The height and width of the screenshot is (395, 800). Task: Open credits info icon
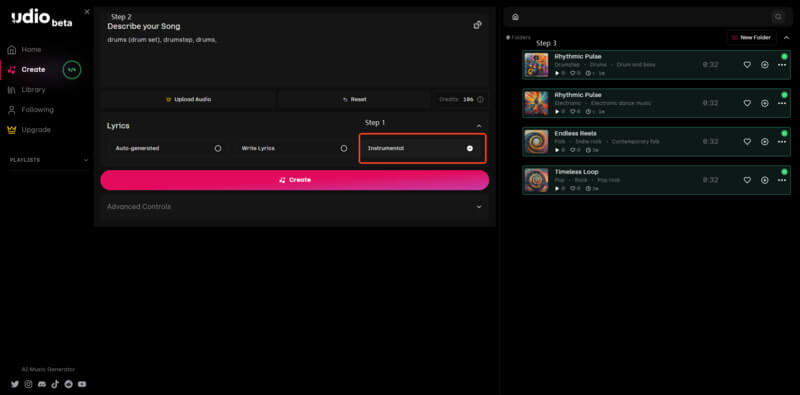pos(480,100)
